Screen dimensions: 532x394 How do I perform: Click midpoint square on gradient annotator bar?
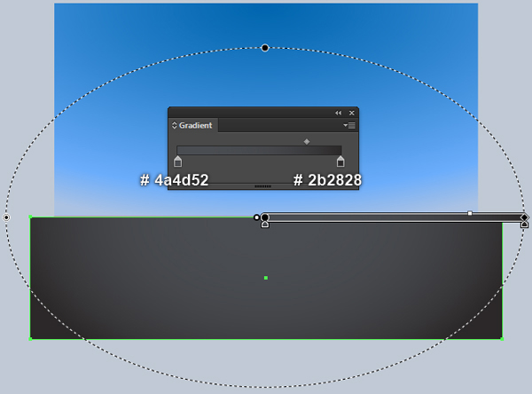tap(470, 213)
